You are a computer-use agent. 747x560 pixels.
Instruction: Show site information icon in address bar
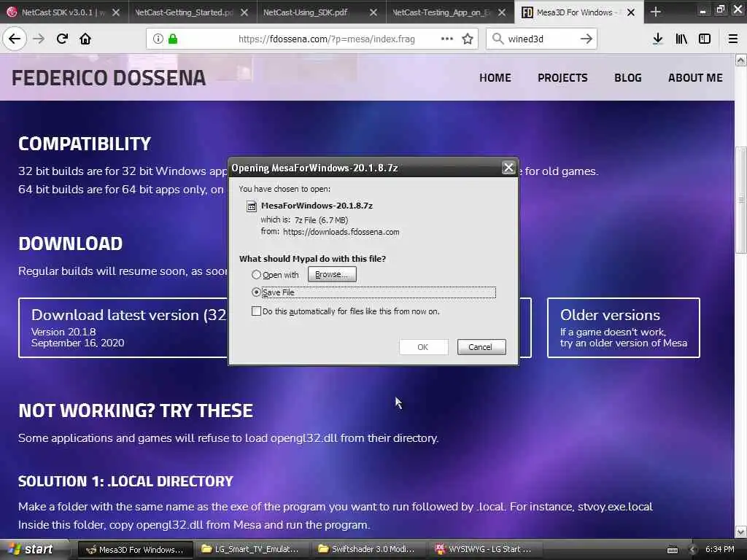(158, 39)
